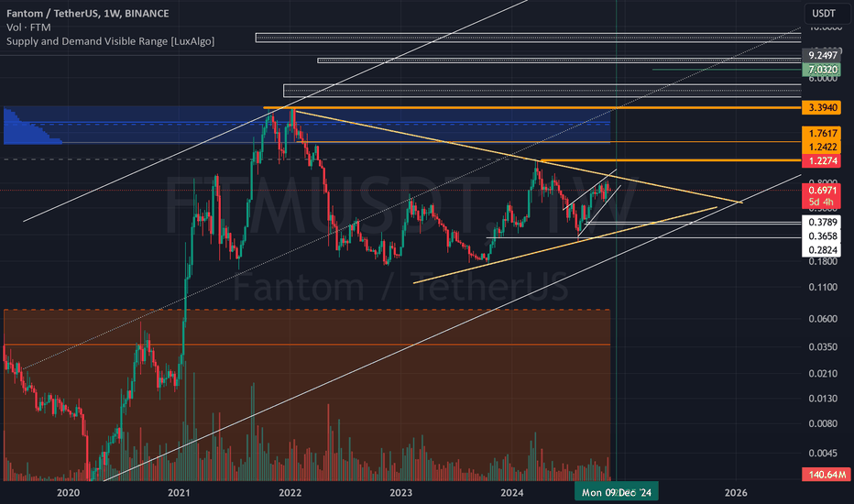Click the orange 1.7617 price label

(x=823, y=134)
